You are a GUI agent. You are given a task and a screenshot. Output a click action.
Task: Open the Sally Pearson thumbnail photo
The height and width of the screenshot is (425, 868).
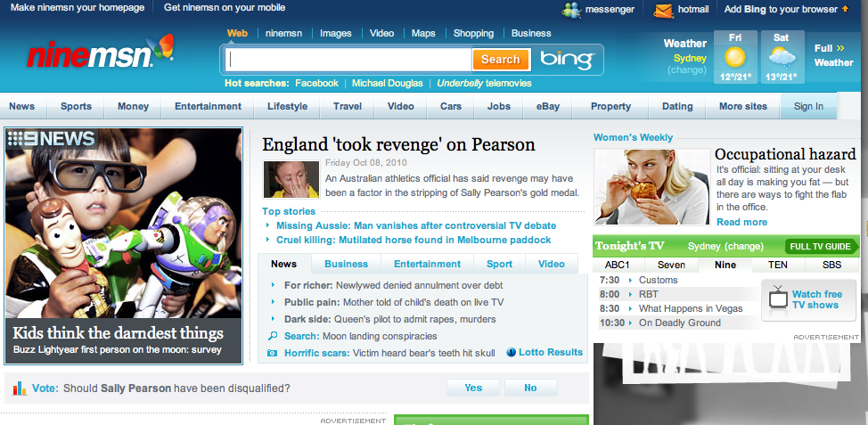click(291, 179)
